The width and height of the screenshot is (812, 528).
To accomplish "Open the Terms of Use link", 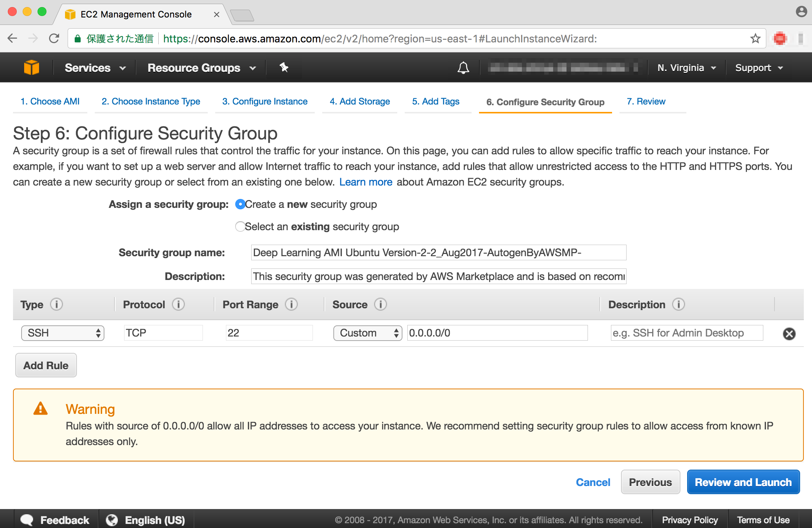I will tap(763, 520).
